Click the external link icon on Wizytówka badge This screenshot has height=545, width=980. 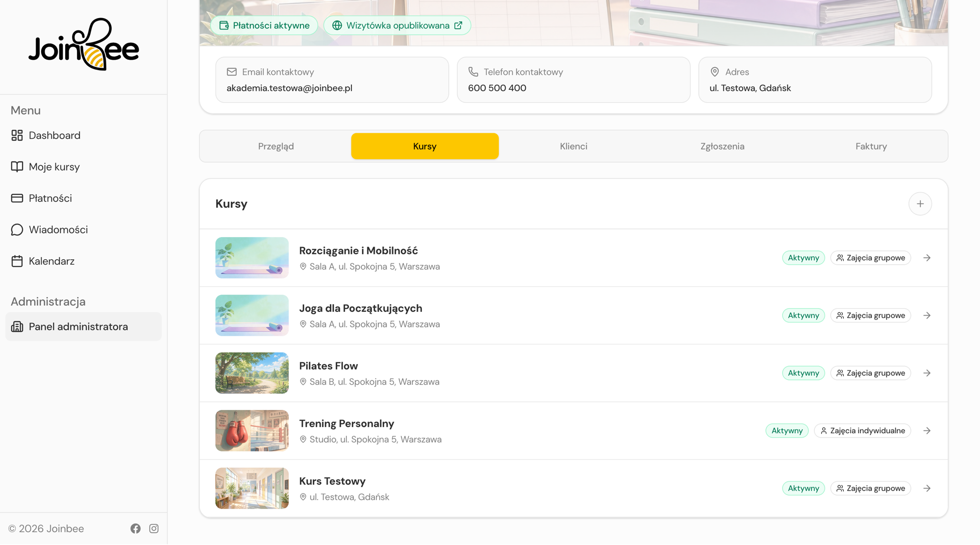click(458, 25)
